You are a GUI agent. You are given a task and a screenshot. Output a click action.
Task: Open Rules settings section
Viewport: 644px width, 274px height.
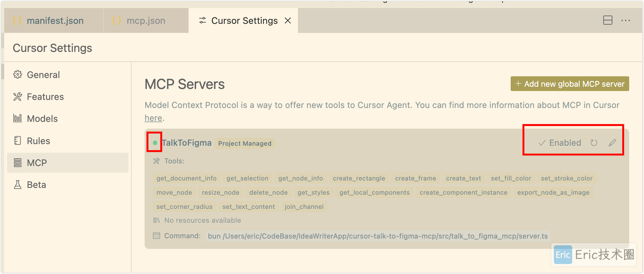click(68, 141)
